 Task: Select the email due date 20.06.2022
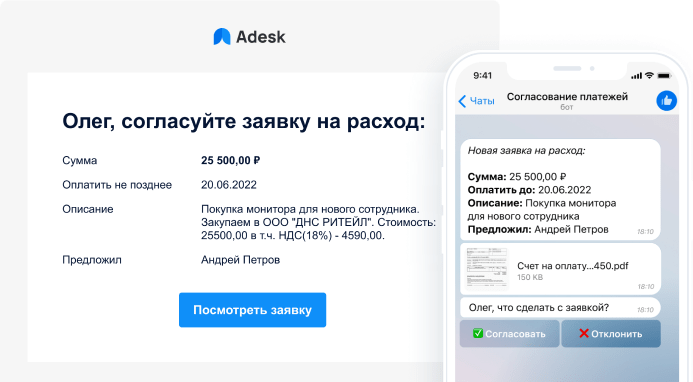(x=229, y=185)
